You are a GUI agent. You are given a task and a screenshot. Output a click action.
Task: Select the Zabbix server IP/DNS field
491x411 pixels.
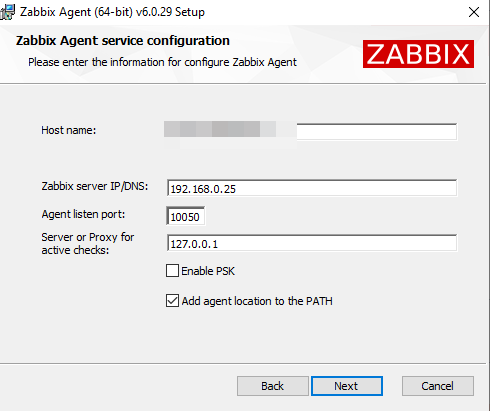point(312,188)
